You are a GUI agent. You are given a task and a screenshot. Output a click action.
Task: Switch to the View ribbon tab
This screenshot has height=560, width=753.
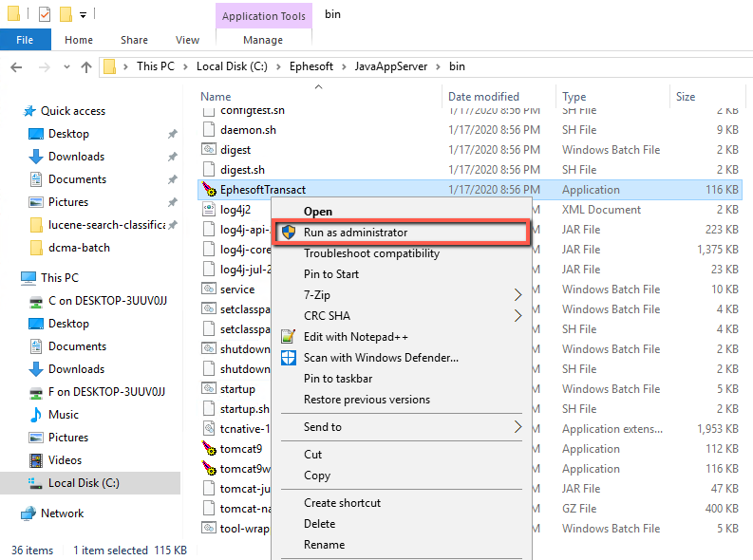coord(187,40)
